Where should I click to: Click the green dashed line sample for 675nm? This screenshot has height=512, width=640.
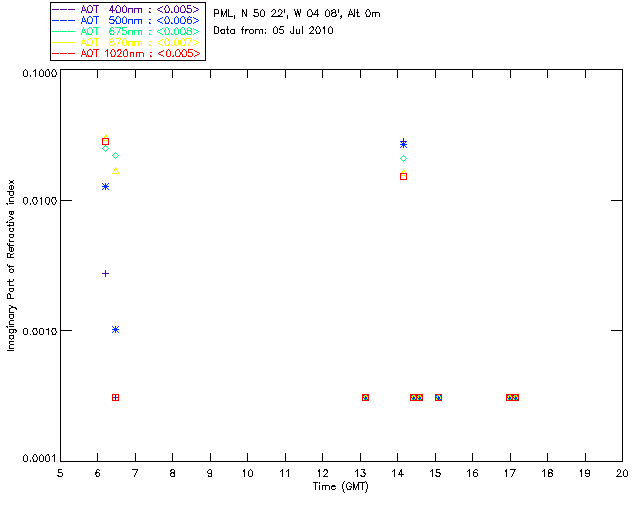[x=64, y=32]
